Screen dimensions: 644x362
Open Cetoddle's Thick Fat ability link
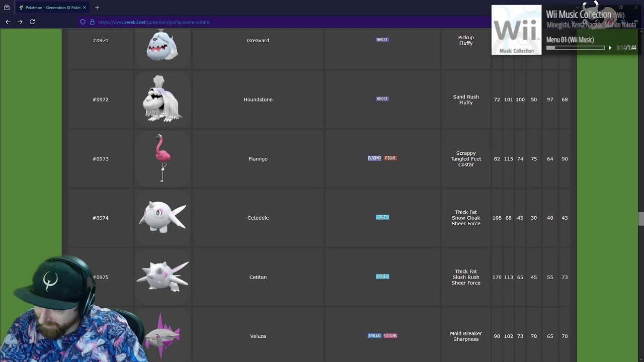tap(466, 212)
